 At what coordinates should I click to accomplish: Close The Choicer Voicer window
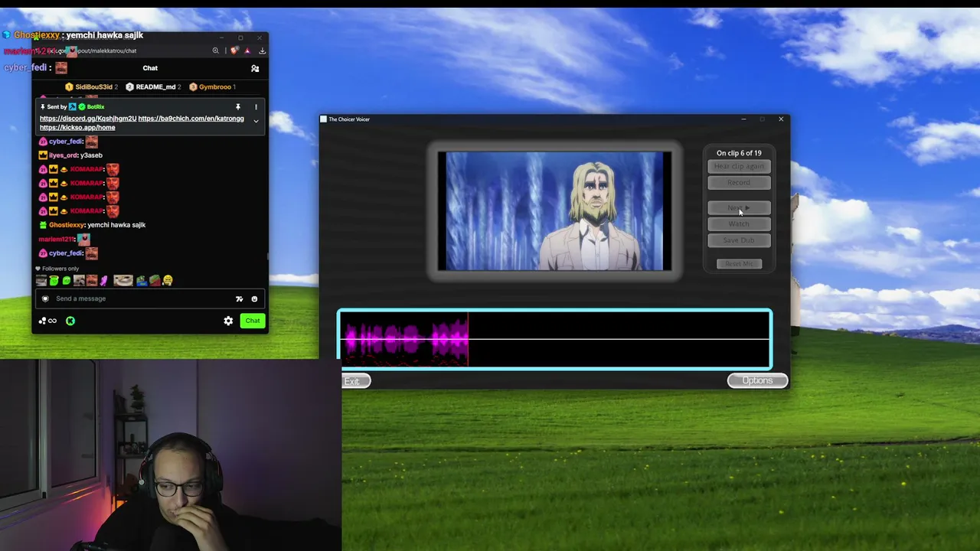(x=781, y=119)
